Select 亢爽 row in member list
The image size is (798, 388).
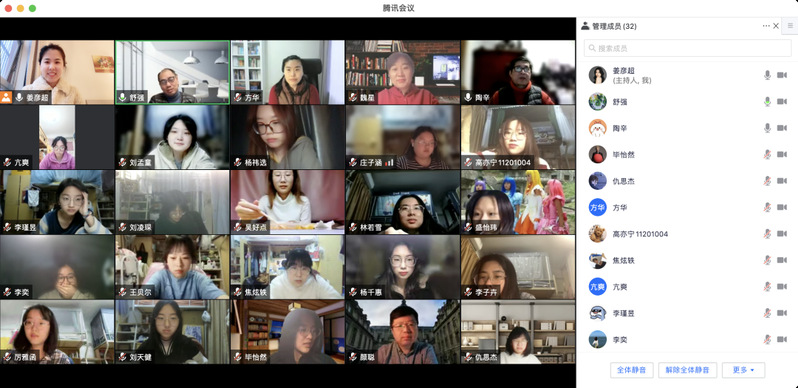click(x=688, y=287)
